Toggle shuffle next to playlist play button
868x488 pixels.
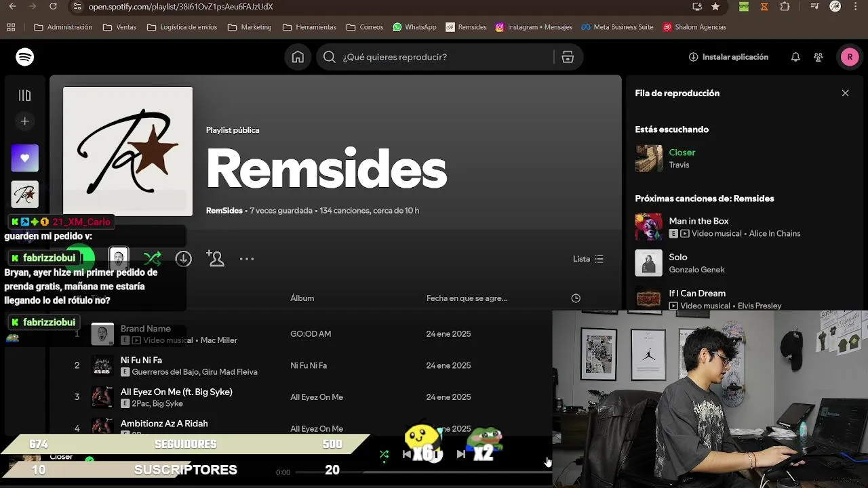(x=153, y=259)
